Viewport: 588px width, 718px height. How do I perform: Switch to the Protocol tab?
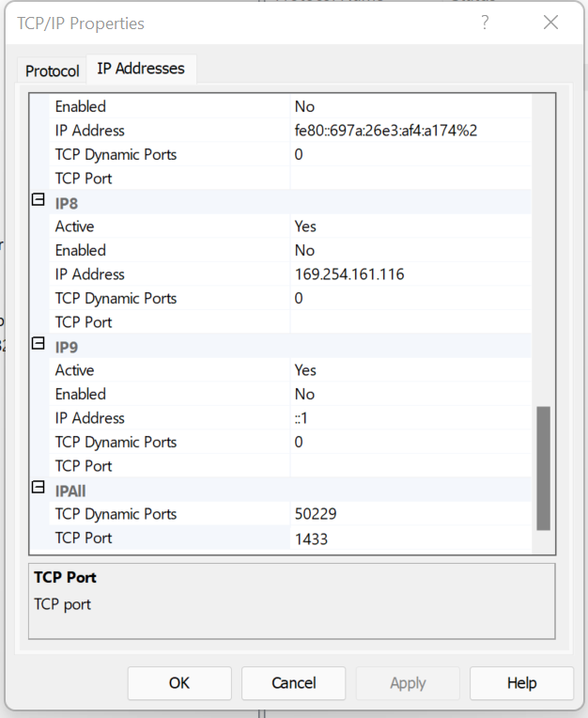click(53, 70)
